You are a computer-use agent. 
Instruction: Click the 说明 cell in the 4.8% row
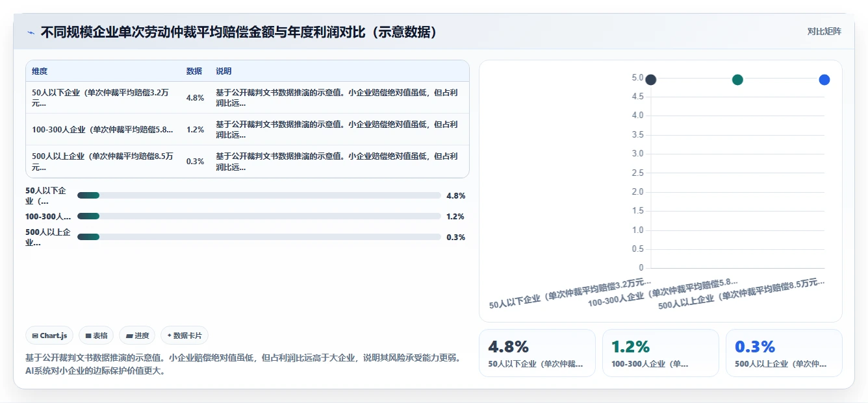(x=338, y=98)
